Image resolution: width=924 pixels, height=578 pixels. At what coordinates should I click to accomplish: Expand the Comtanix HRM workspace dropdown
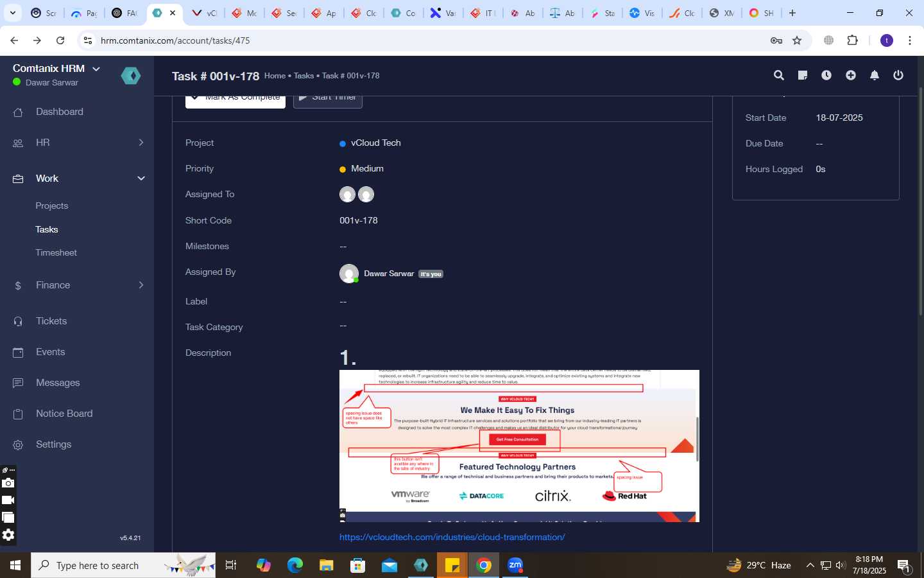pyautogui.click(x=96, y=69)
